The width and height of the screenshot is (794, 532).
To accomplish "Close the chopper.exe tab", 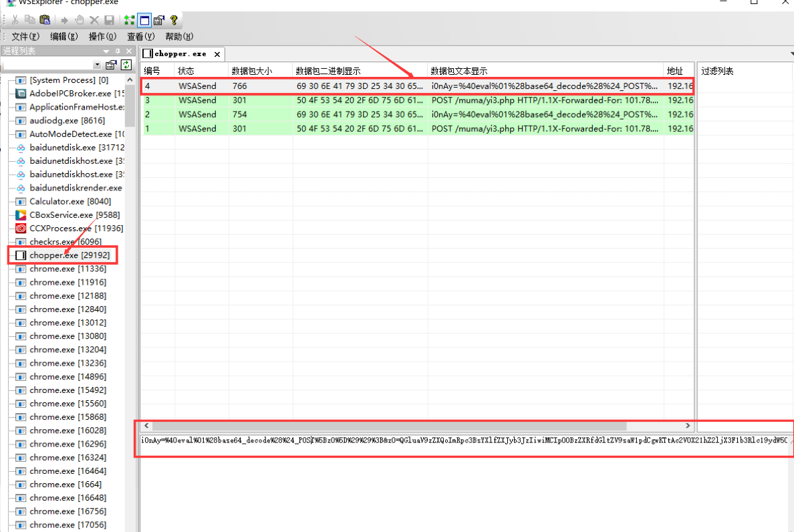I will click(x=217, y=54).
